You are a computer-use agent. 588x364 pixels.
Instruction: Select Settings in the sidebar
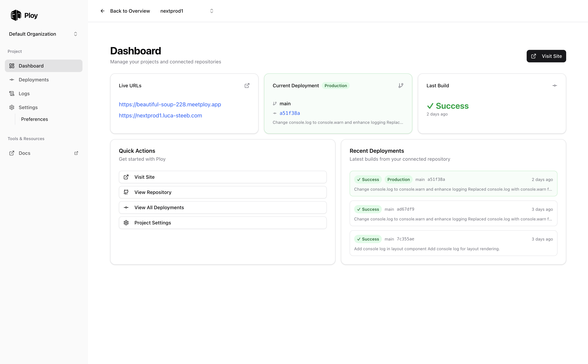[x=28, y=107]
